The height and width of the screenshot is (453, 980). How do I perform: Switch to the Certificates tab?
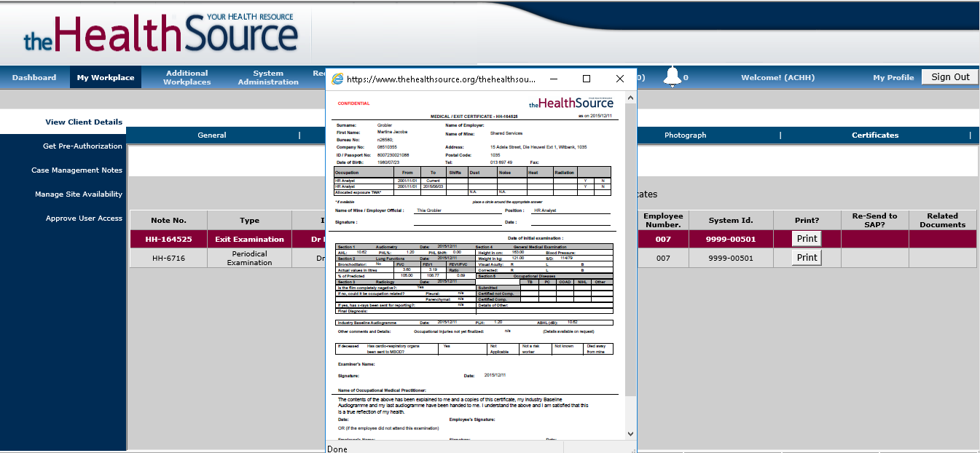click(876, 135)
